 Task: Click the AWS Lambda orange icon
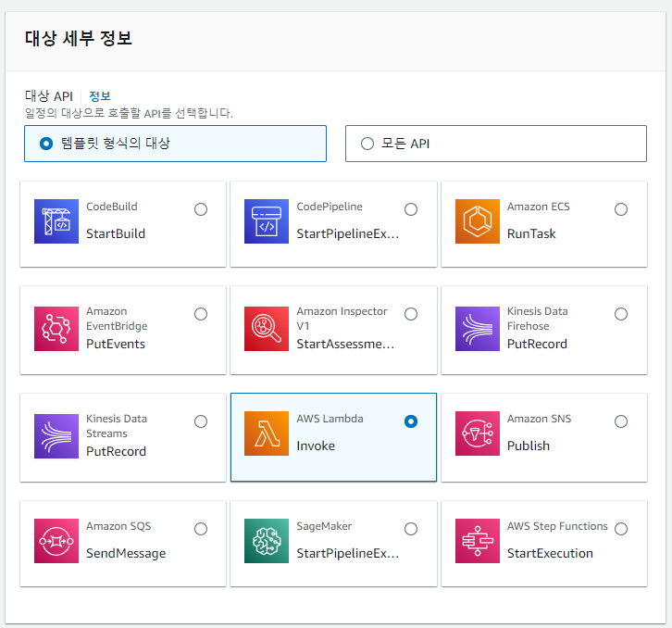[x=267, y=433]
